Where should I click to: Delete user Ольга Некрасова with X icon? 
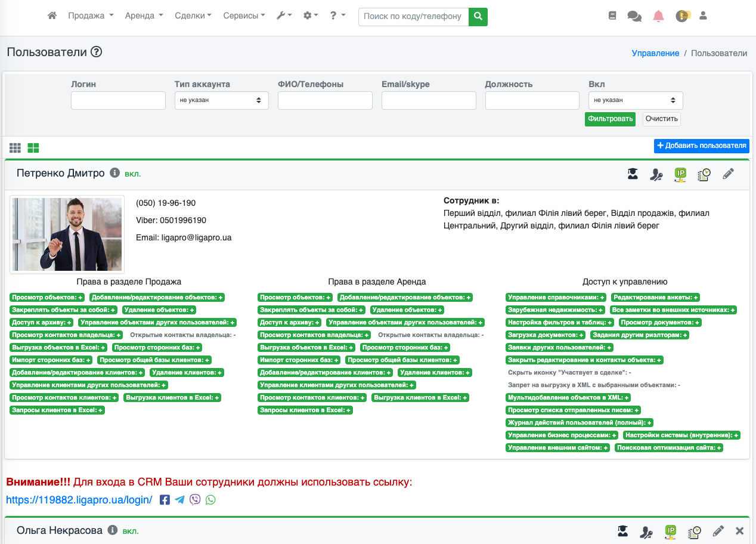point(739,530)
